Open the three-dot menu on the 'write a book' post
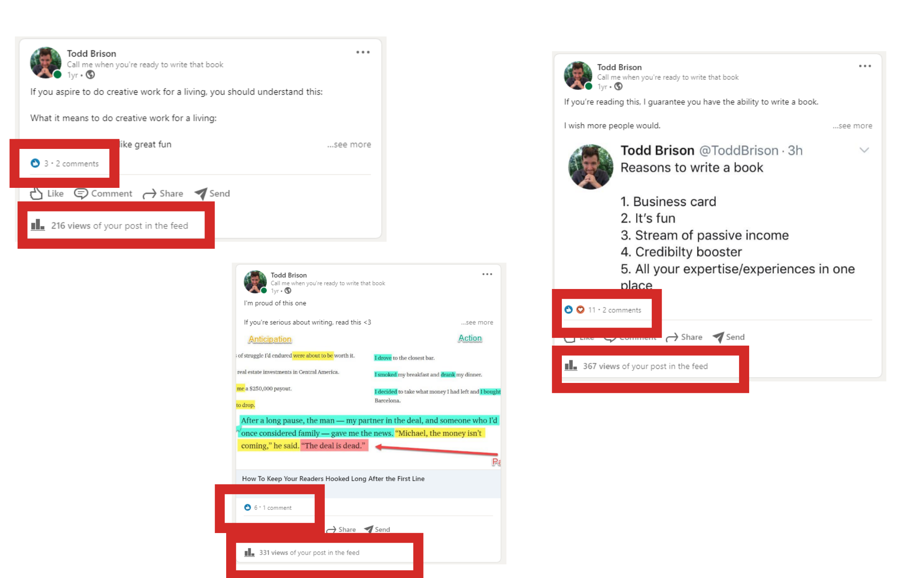Viewport: 924px width, 578px height. (x=865, y=66)
